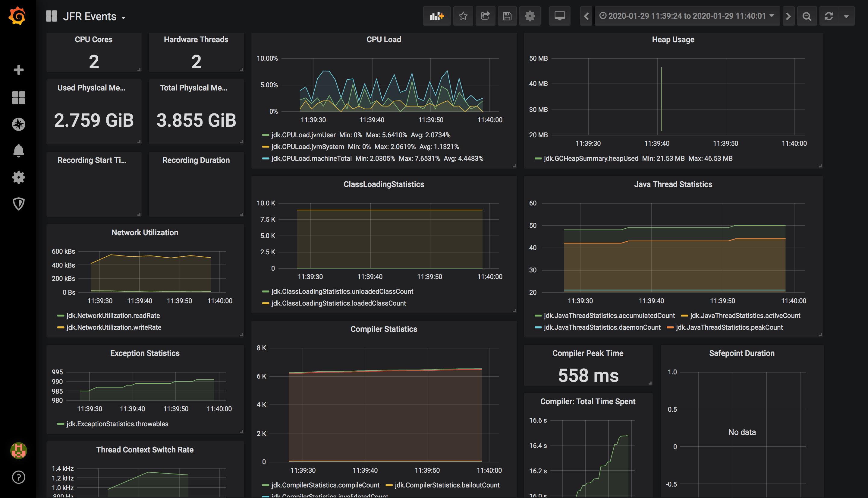The width and height of the screenshot is (868, 498).
Task: Open the Dashboards grid icon in sidebar
Action: point(18,97)
